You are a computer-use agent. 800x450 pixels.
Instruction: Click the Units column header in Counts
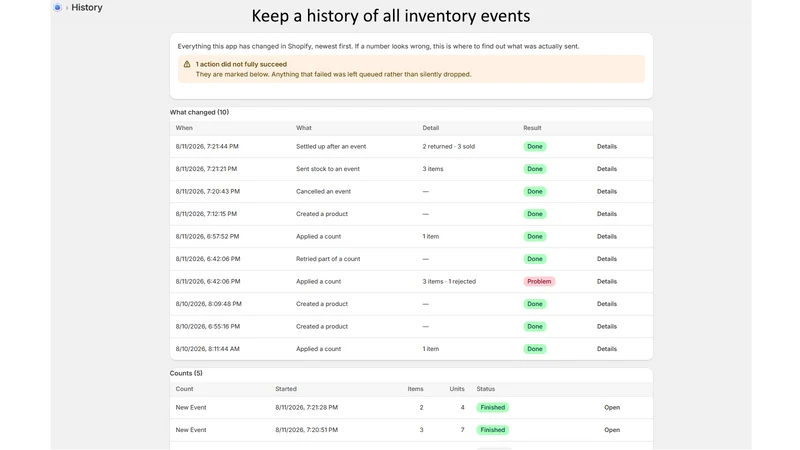(457, 389)
